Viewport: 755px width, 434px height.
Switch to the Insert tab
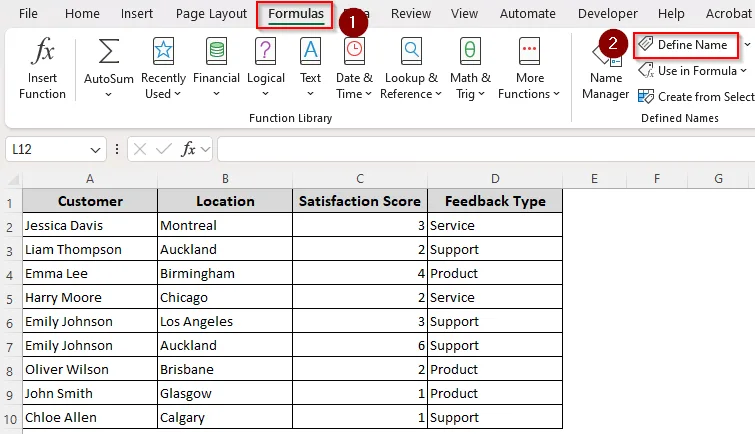tap(137, 13)
